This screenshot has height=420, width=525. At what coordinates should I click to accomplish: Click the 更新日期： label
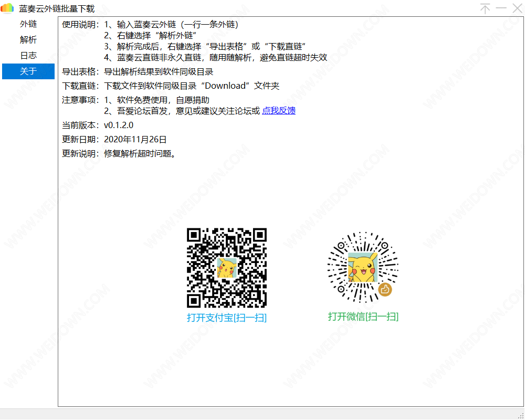pos(81,139)
